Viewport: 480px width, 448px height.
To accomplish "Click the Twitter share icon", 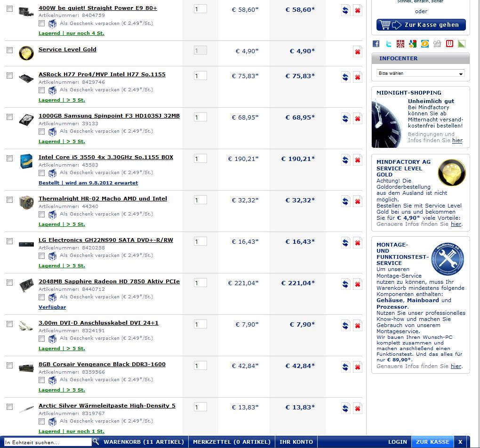I will 388,44.
